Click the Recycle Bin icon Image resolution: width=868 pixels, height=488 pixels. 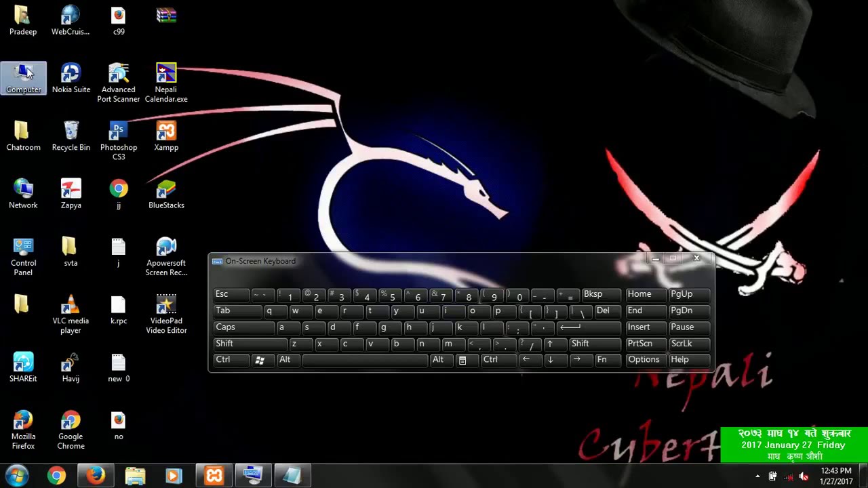click(71, 136)
